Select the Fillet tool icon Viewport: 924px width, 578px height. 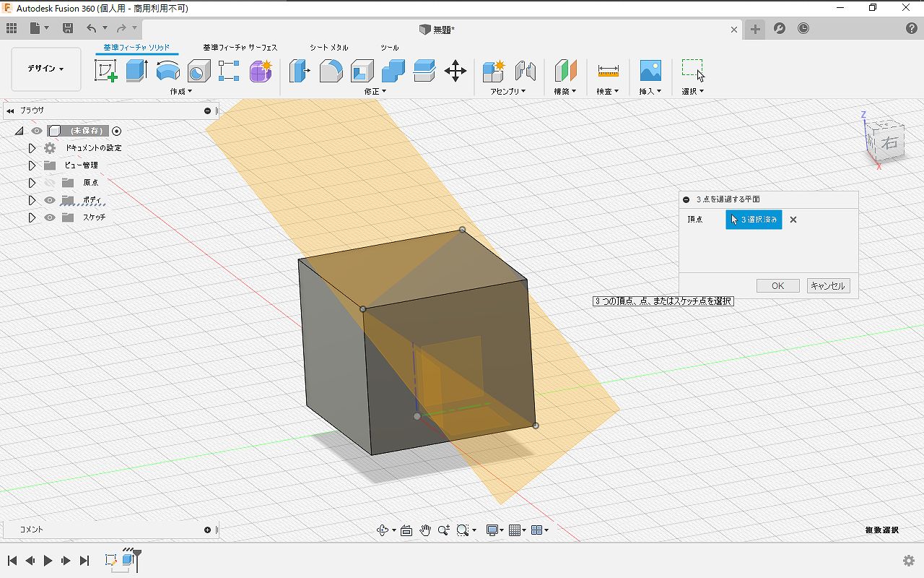[331, 71]
